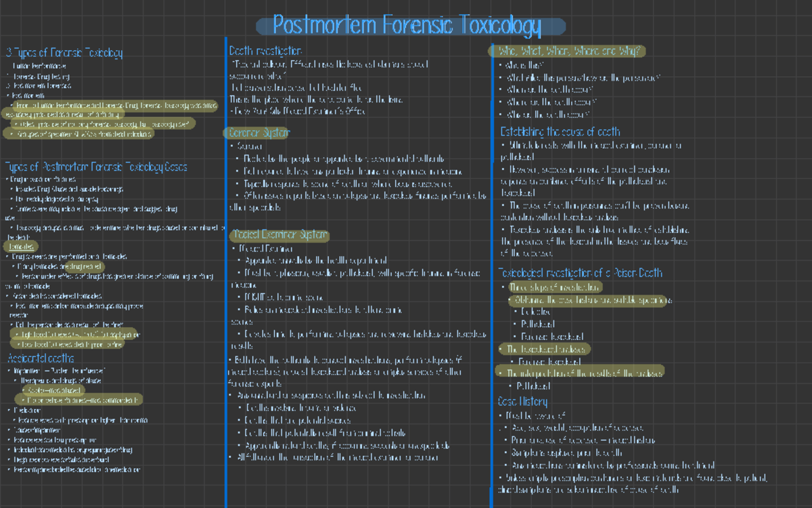Click the highlighted "Medical Examiner System" heading
The width and height of the screenshot is (812, 508).
[x=280, y=235]
